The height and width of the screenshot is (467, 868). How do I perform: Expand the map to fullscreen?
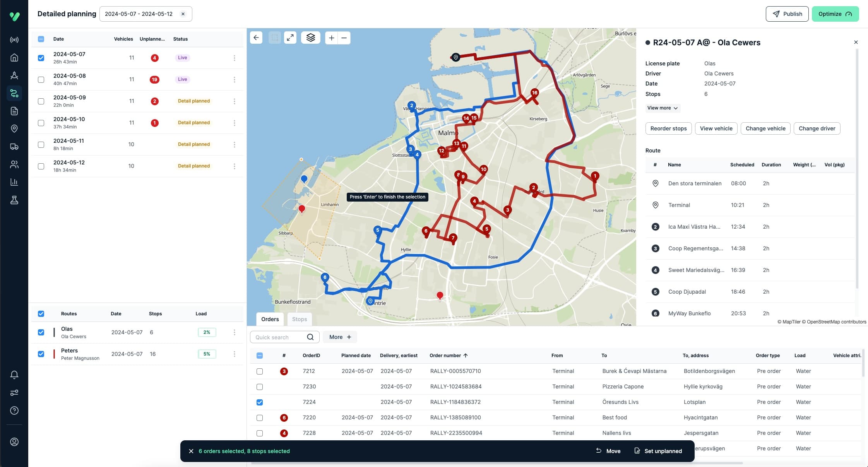click(290, 38)
